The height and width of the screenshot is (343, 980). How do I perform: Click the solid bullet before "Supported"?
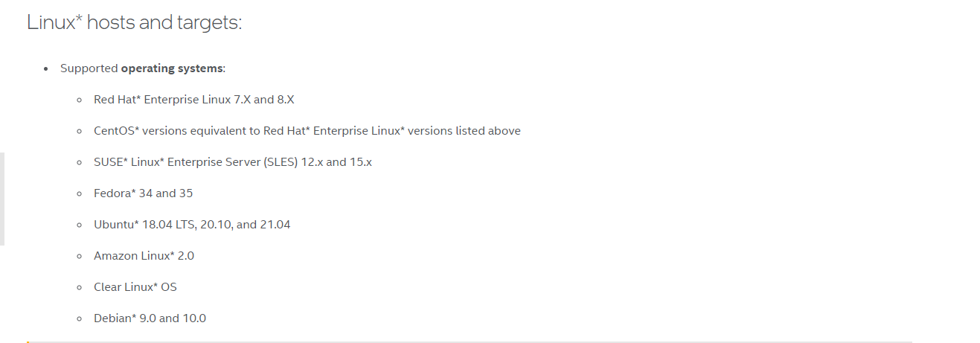pyautogui.click(x=45, y=68)
